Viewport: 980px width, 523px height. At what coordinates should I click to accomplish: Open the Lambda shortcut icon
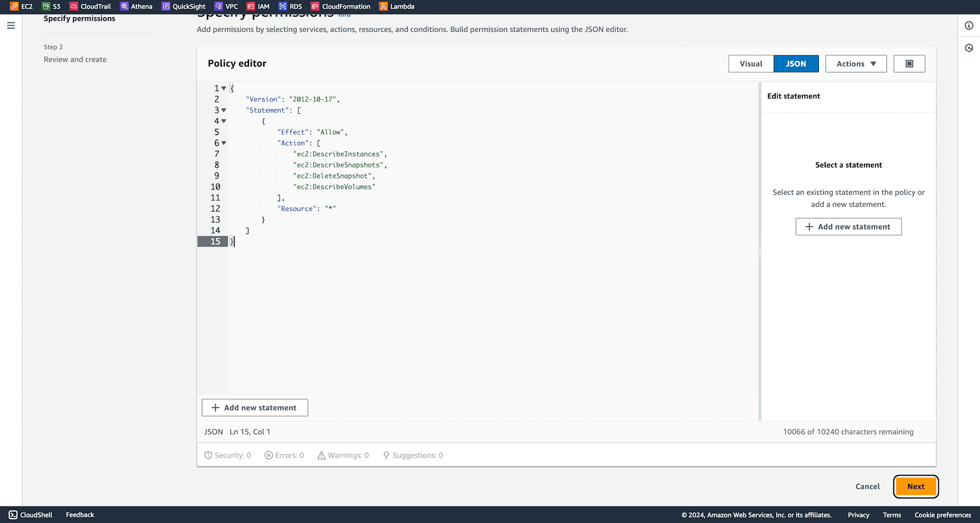pyautogui.click(x=383, y=6)
